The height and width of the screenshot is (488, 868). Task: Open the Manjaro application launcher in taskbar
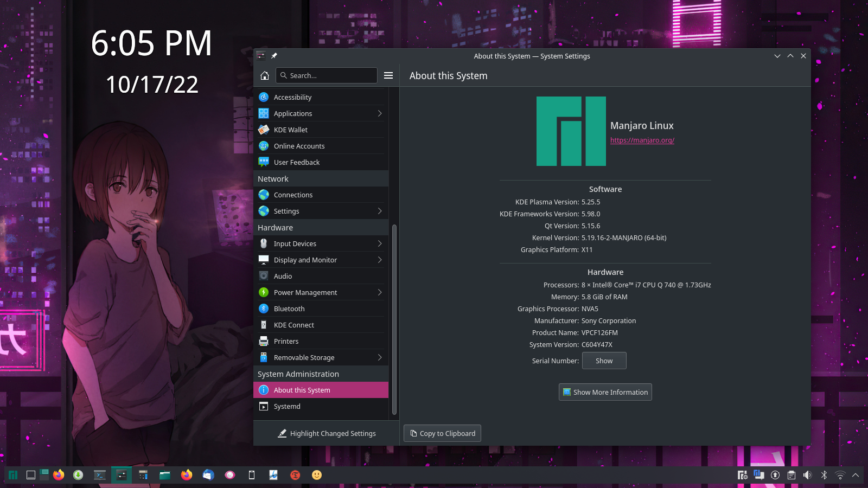(13, 475)
